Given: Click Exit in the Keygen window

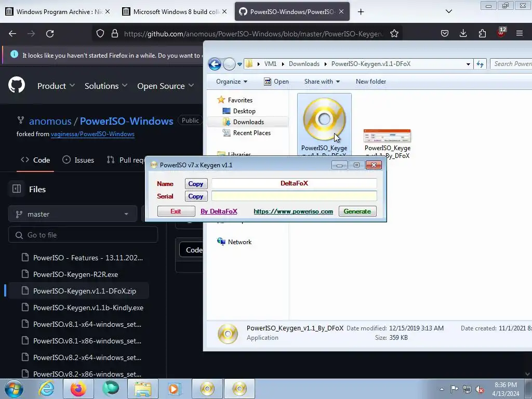Looking at the screenshot, I should click(176, 211).
